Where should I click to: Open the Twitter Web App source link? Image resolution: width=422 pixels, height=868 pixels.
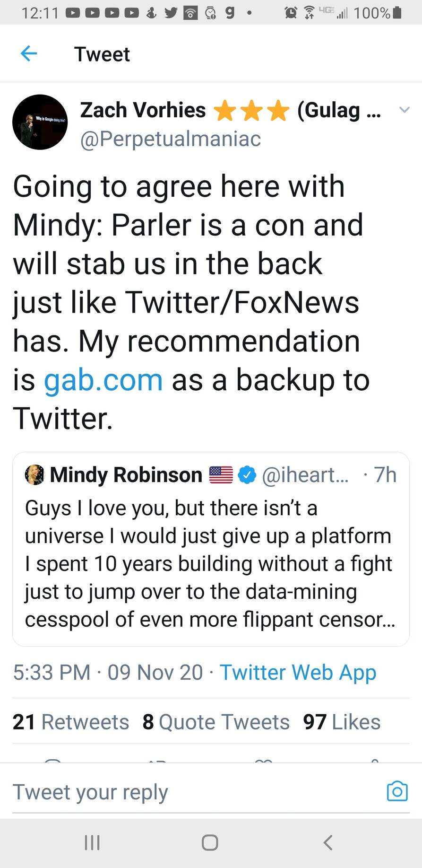pyautogui.click(x=298, y=672)
